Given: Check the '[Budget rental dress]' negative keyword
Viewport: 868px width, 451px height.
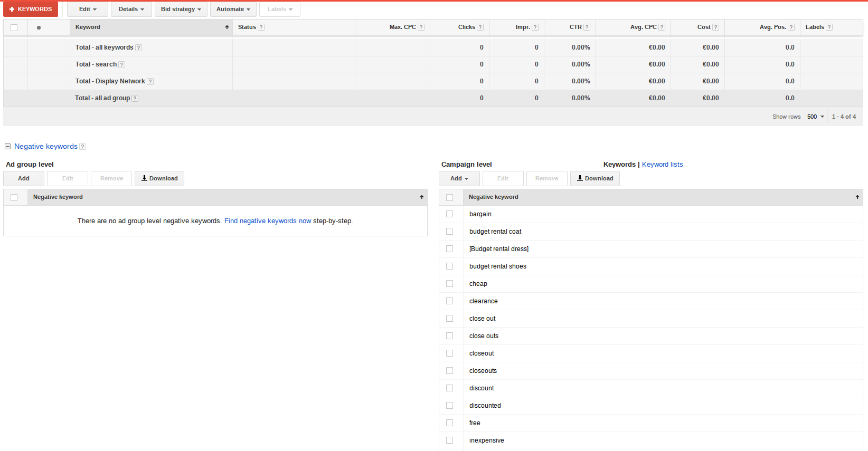Looking at the screenshot, I should [x=450, y=249].
